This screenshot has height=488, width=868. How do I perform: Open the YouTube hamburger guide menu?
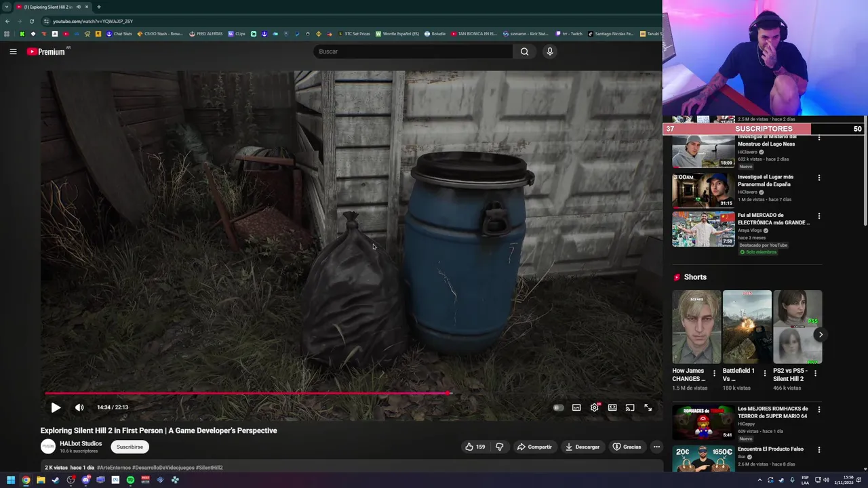(13, 52)
